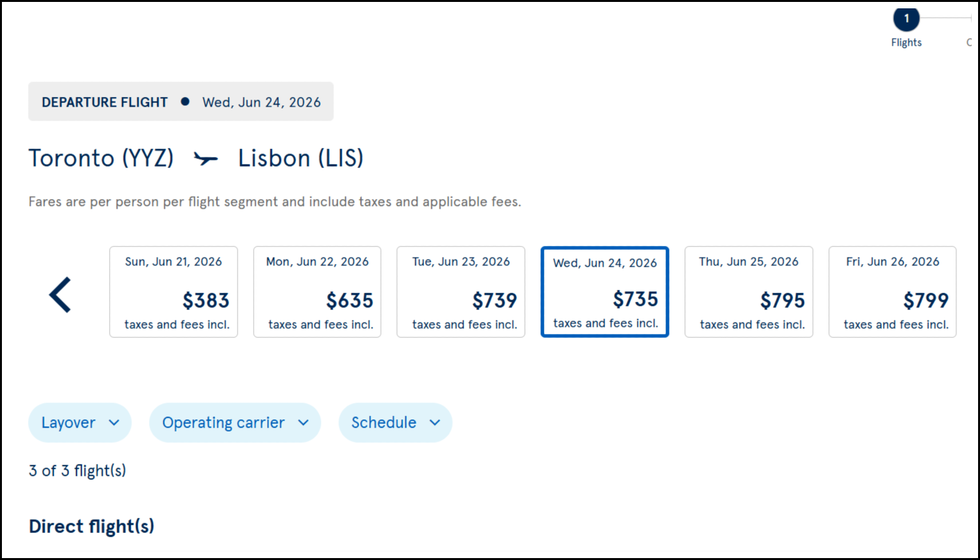Choose the Fri, Jun 26 $799 fare card

pos(893,292)
